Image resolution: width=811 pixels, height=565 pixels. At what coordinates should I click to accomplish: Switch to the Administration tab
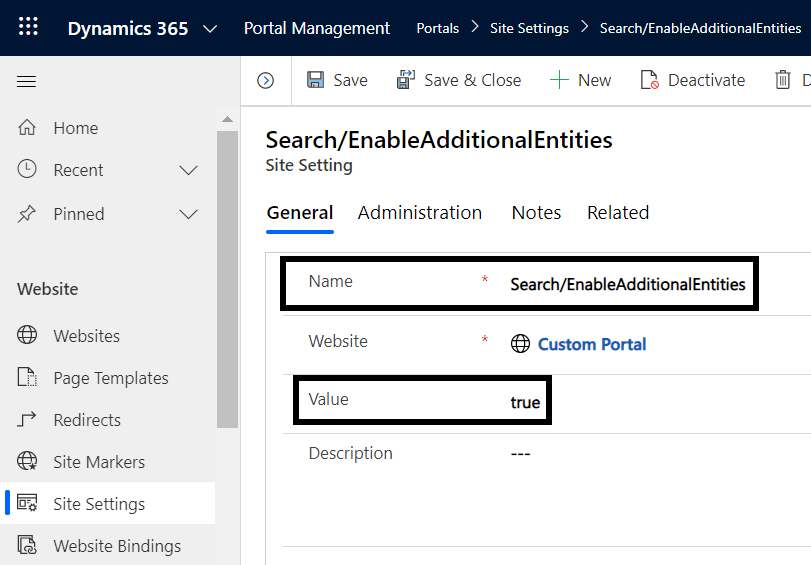pyautogui.click(x=420, y=212)
